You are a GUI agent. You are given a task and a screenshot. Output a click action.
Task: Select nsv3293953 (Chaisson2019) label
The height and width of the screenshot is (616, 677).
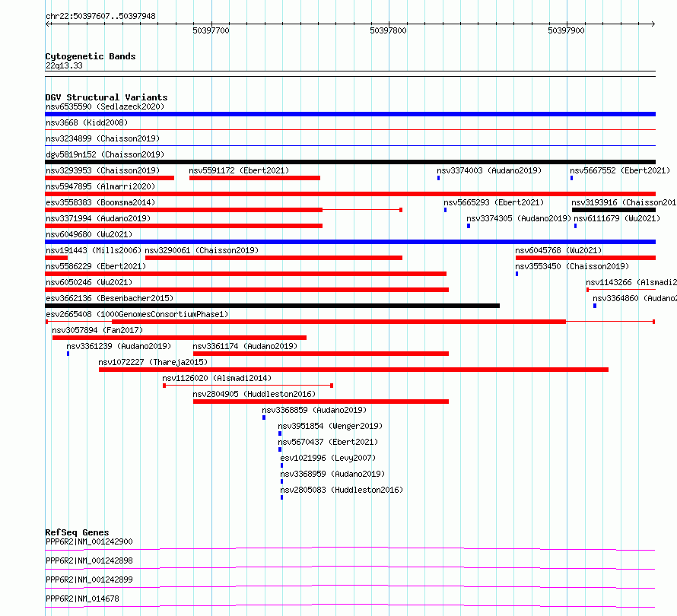point(103,170)
